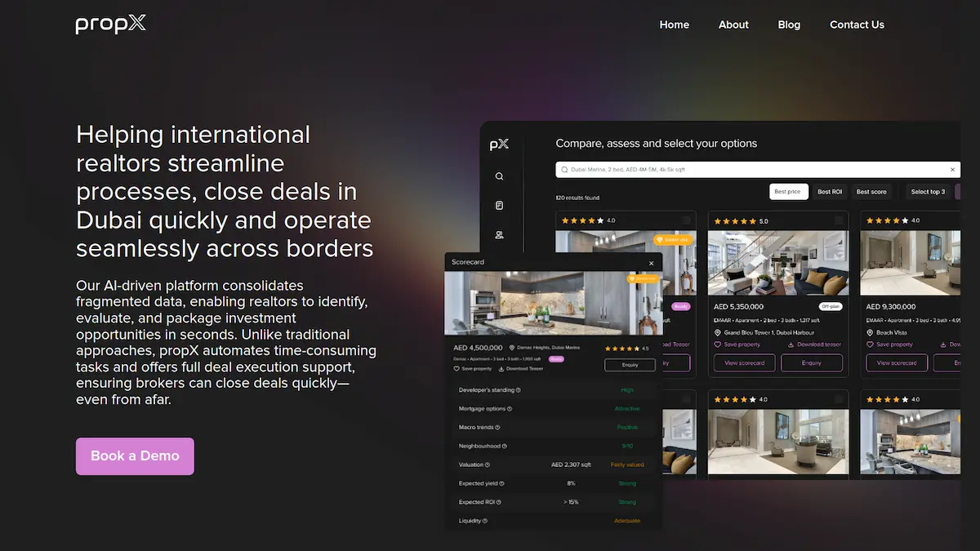The height and width of the screenshot is (551, 980).
Task: Tick the checkbox on the 5.0 rated card
Action: click(839, 220)
